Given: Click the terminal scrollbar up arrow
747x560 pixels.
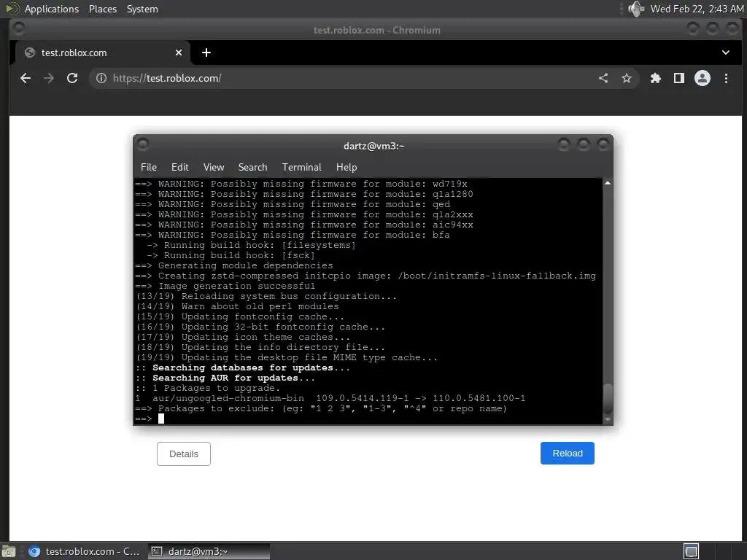Looking at the screenshot, I should [608, 183].
